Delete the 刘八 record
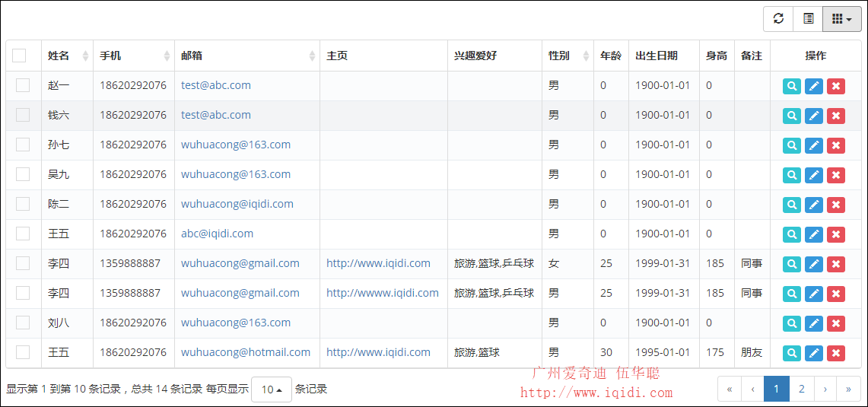The height and width of the screenshot is (407, 868). (836, 323)
